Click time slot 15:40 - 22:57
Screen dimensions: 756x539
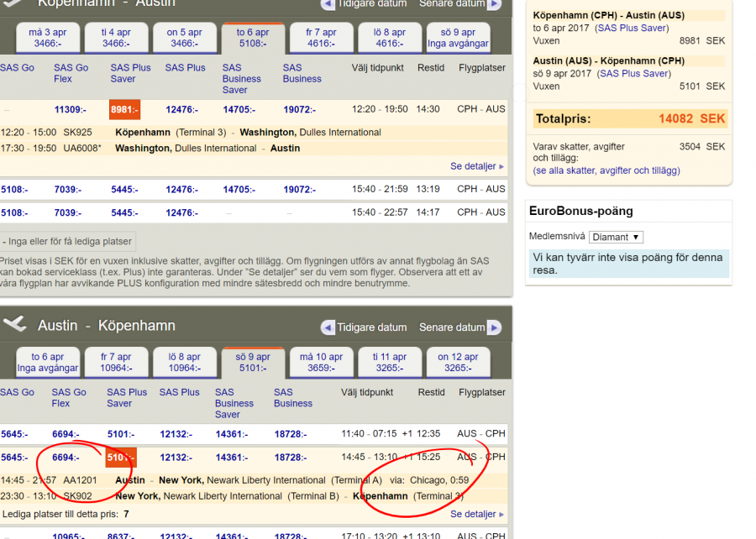point(380,212)
